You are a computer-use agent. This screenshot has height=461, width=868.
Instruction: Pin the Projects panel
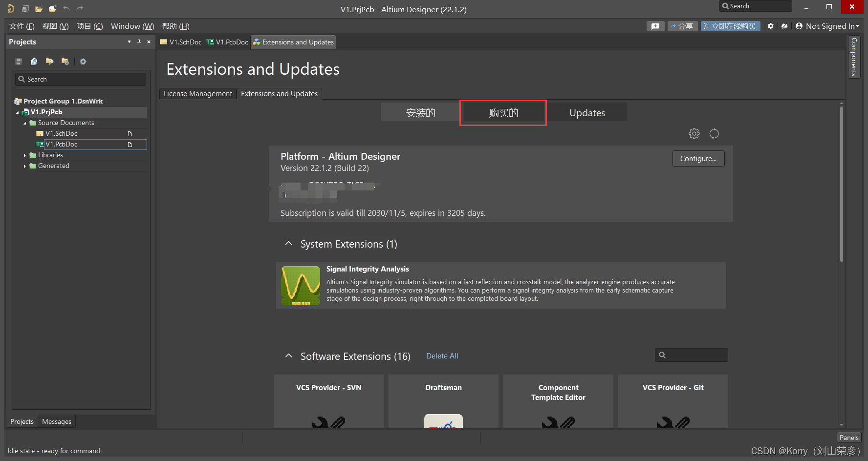139,42
